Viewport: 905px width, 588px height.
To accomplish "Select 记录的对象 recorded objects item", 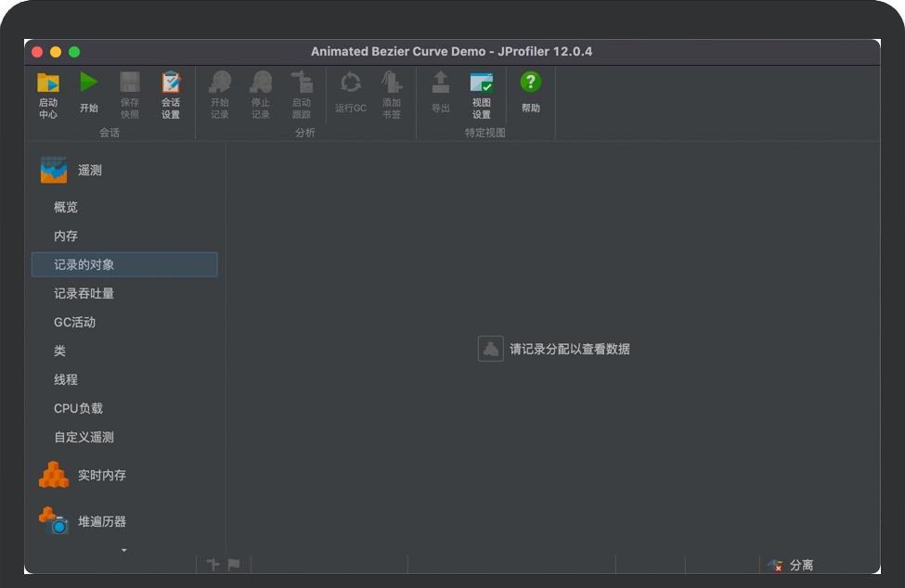I will click(x=124, y=264).
